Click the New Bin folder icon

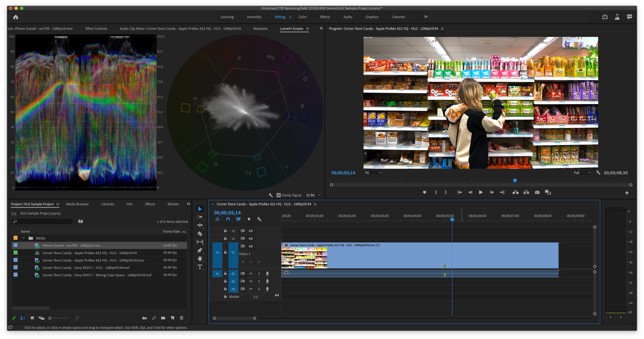pos(163,318)
